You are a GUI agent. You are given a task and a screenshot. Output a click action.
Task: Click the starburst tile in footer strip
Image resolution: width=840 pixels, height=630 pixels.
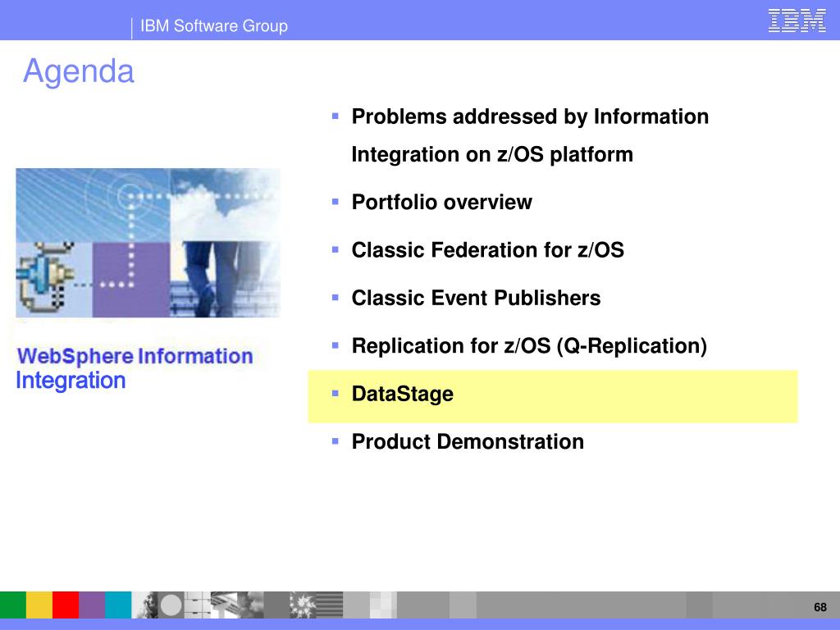click(x=304, y=605)
